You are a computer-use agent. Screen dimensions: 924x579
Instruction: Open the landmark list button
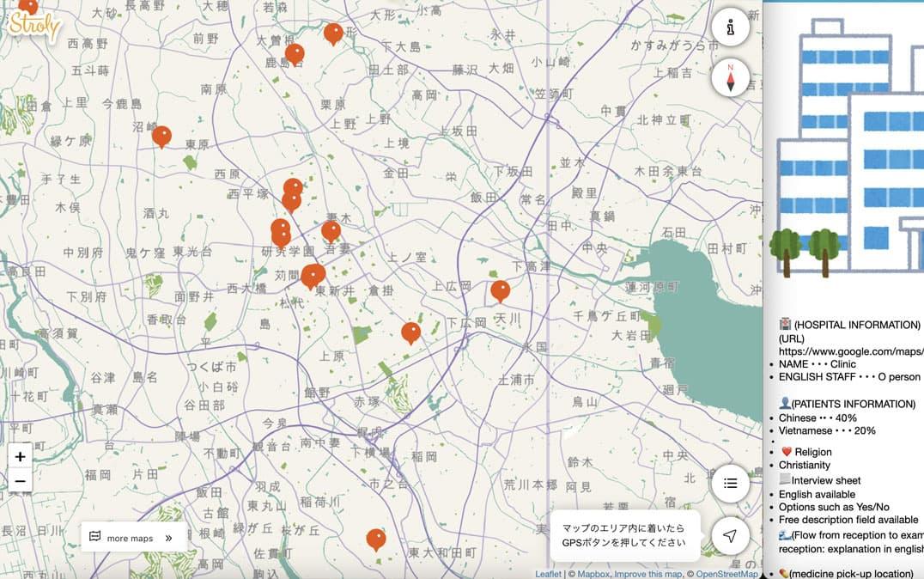pyautogui.click(x=730, y=483)
